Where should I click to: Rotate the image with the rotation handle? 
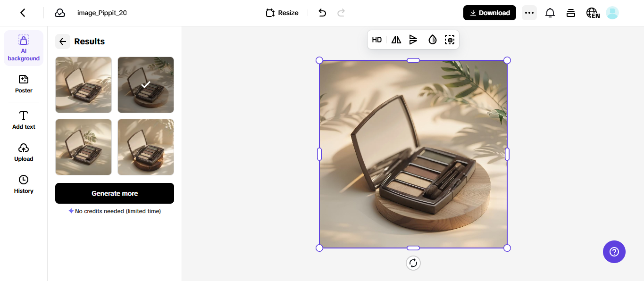(x=413, y=263)
